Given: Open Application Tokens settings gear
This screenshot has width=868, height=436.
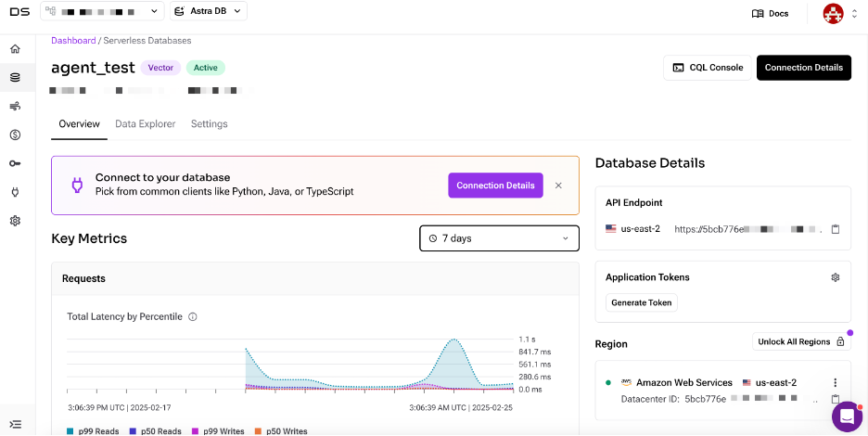Looking at the screenshot, I should (836, 277).
